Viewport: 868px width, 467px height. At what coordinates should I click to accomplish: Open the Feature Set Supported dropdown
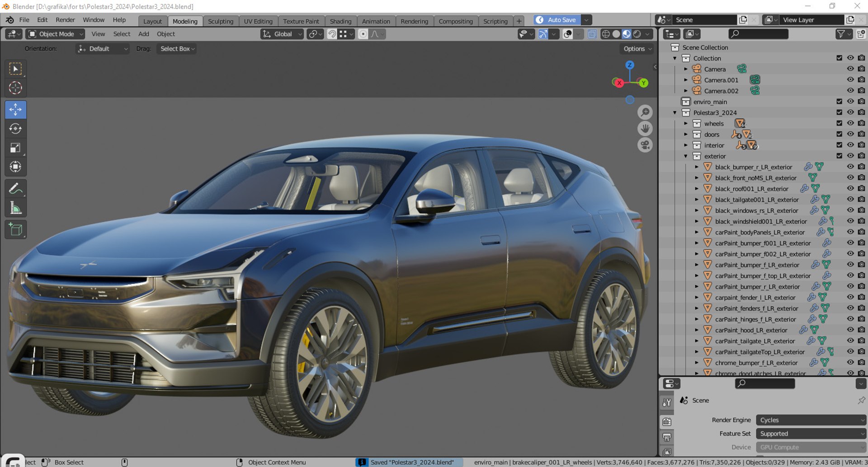pos(811,434)
